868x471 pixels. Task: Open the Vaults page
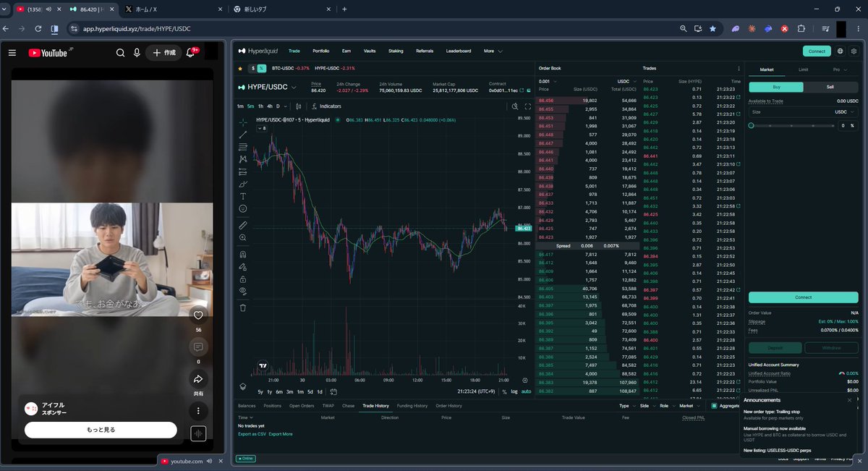click(370, 51)
